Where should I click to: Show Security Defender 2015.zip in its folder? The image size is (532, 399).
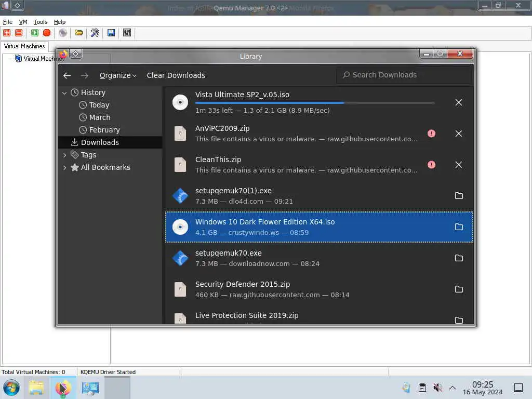click(459, 289)
